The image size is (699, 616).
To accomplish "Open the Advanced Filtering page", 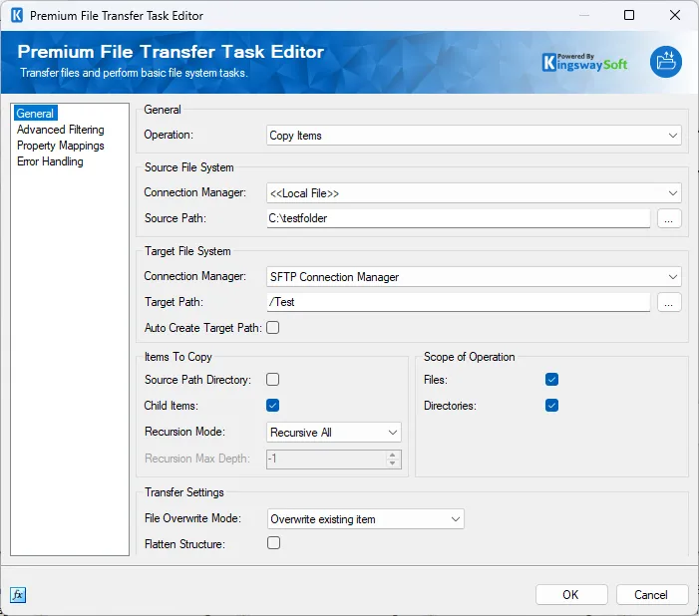I will pyautogui.click(x=61, y=130).
